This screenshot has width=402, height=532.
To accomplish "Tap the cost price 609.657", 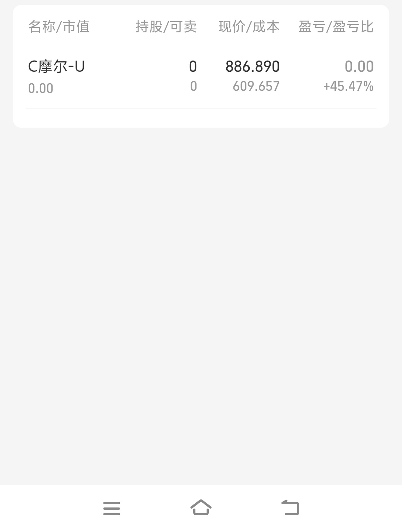I will pos(256,86).
